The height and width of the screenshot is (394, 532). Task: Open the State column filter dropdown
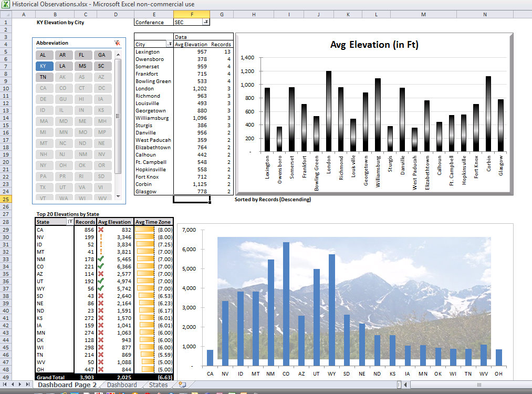point(70,222)
